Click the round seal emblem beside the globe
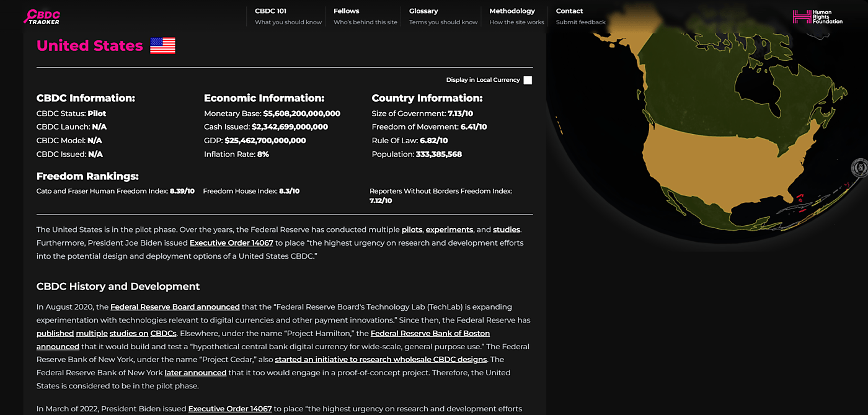The image size is (868, 415). tap(860, 167)
